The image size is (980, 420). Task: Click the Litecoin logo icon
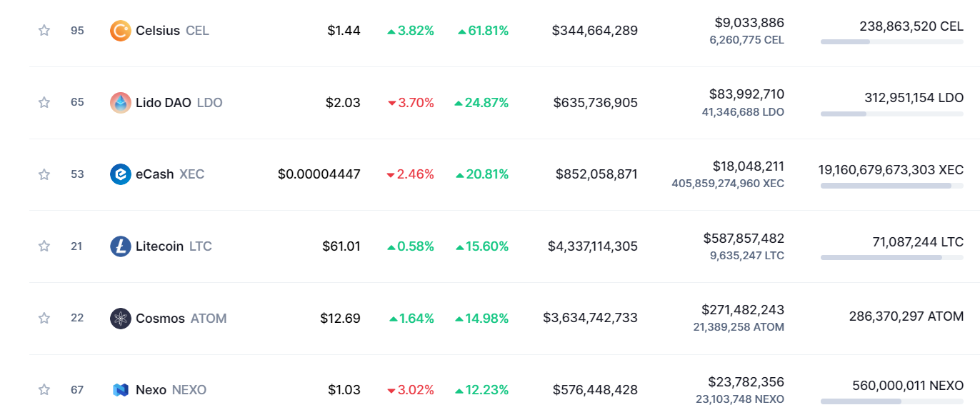point(120,246)
